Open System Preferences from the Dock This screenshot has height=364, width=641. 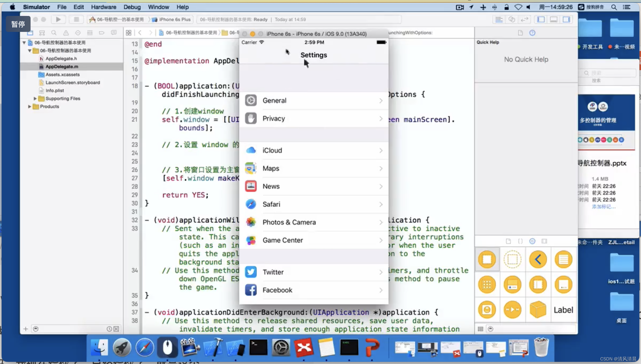click(x=281, y=347)
